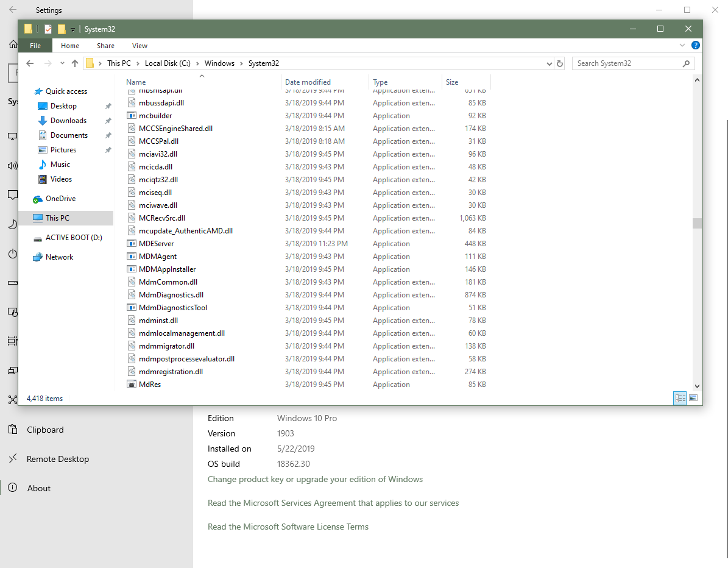Click Windows segment in address bar
The height and width of the screenshot is (568, 728).
pyautogui.click(x=219, y=63)
